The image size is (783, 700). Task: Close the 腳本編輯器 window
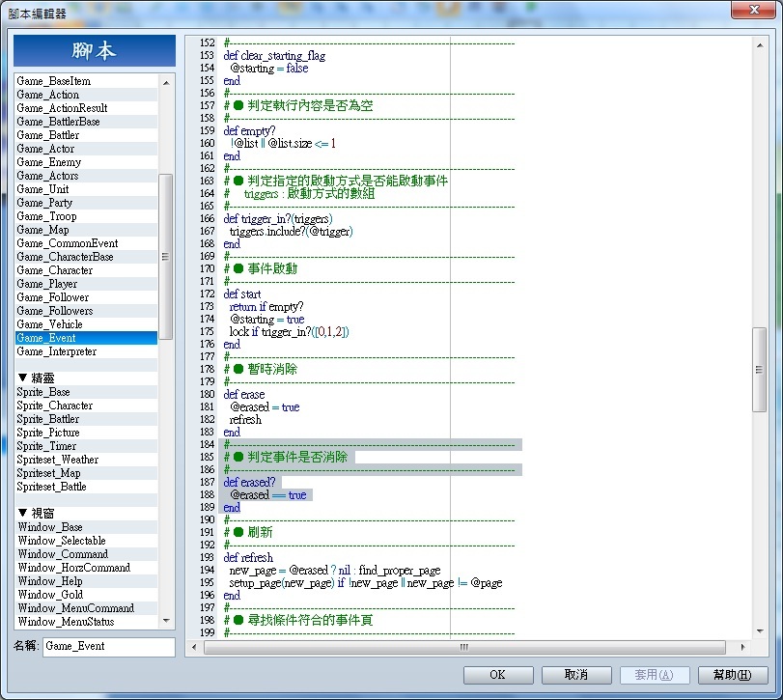point(754,10)
